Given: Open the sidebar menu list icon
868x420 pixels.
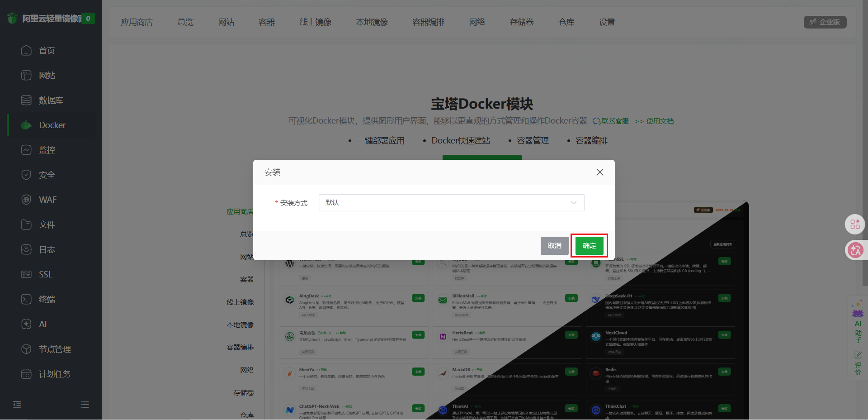Looking at the screenshot, I should tap(85, 405).
